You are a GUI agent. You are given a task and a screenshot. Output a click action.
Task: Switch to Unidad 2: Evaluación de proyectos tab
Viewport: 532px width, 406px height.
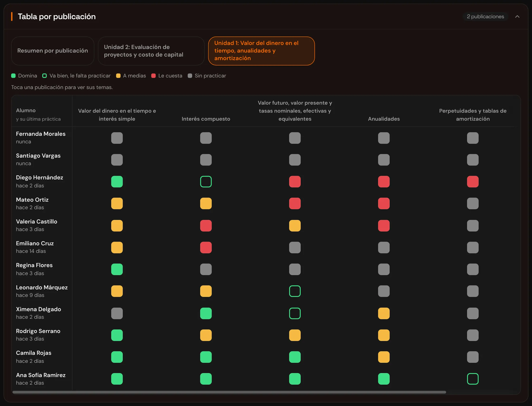[x=151, y=51]
